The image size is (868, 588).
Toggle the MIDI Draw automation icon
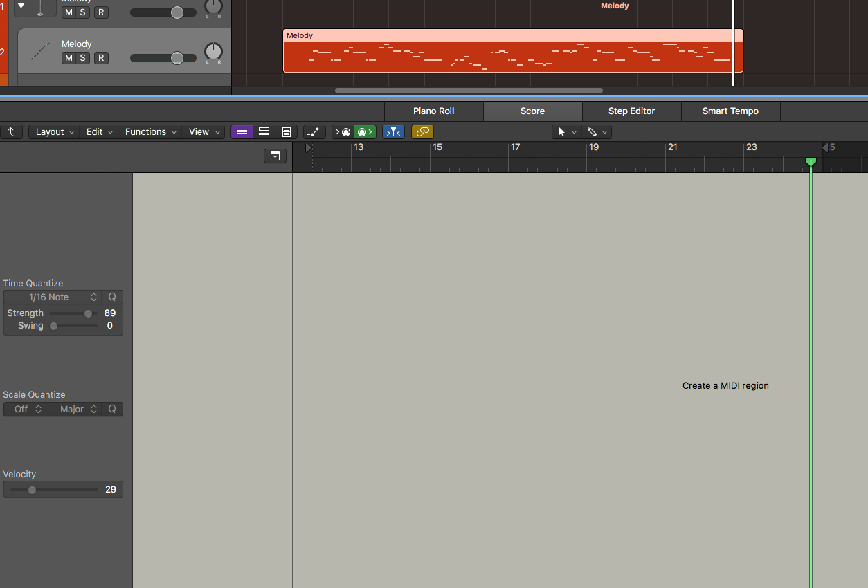(315, 131)
